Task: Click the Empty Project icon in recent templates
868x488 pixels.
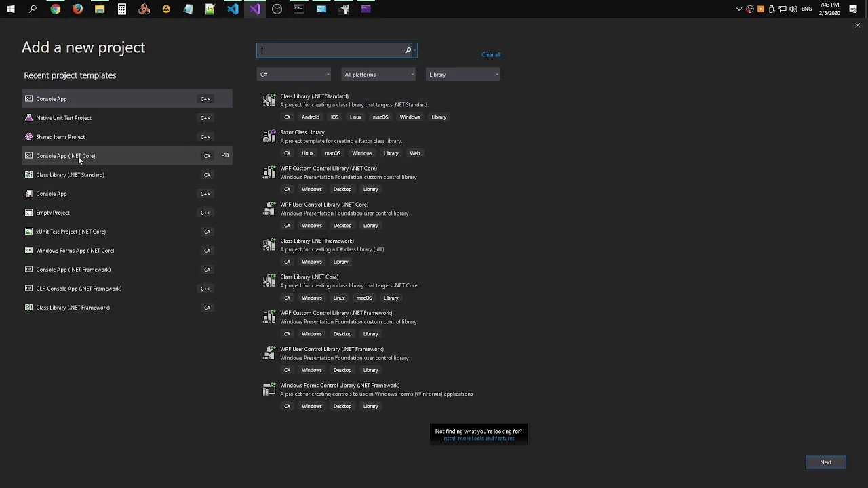Action: [28, 212]
